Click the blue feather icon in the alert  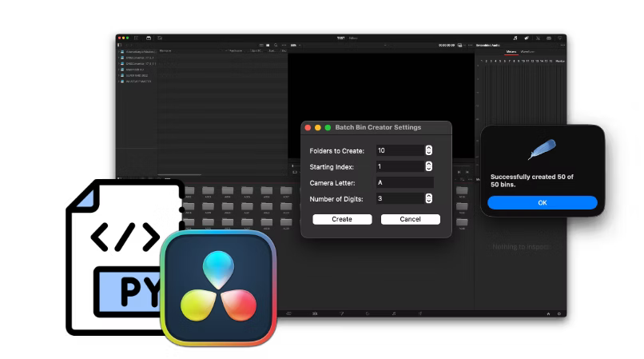[541, 150]
